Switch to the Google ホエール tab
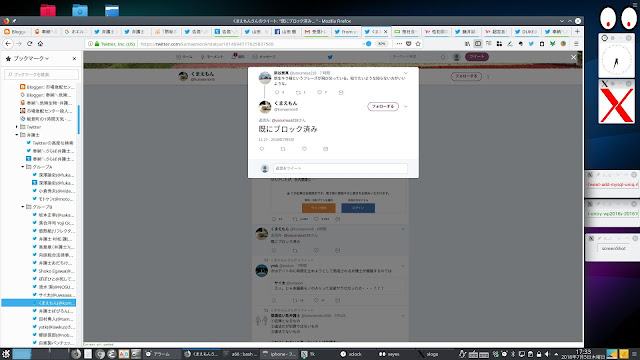Image resolution: width=640 pixels, height=360 pixels. click(x=76, y=31)
